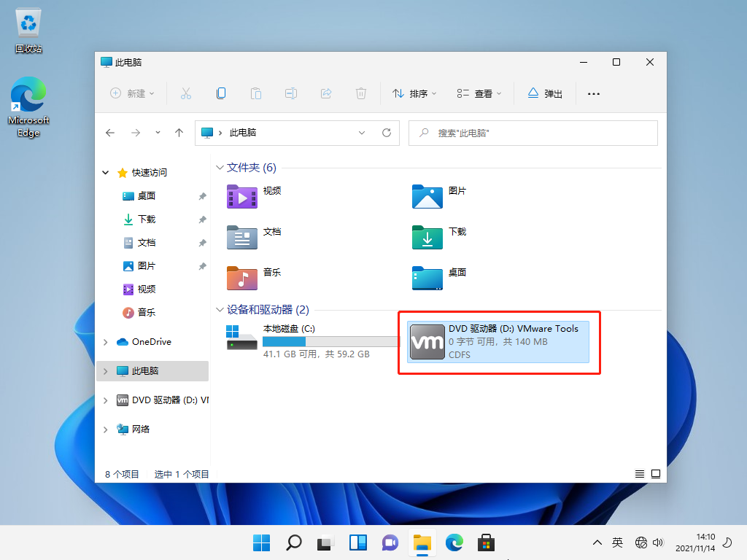Open the three-dots more options menu
The image size is (747, 560).
(593, 93)
